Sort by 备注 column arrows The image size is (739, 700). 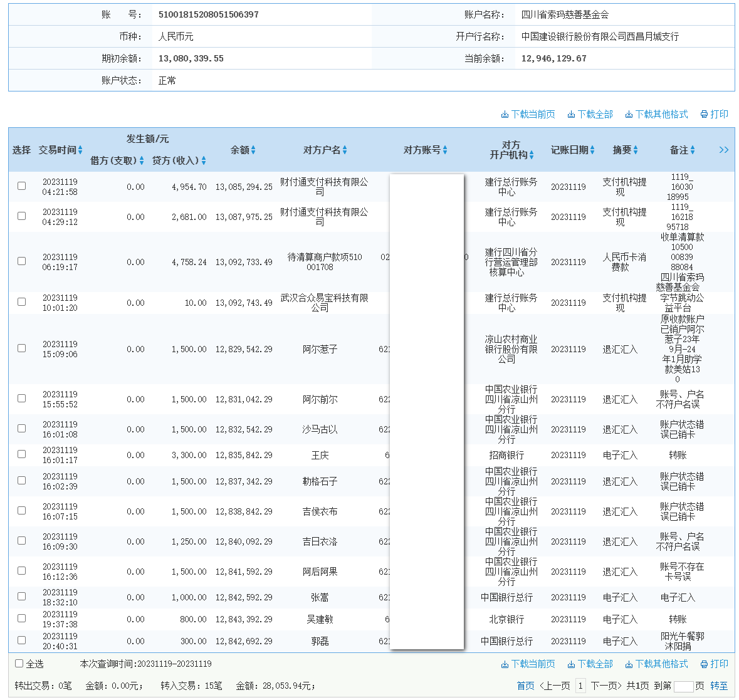click(693, 150)
